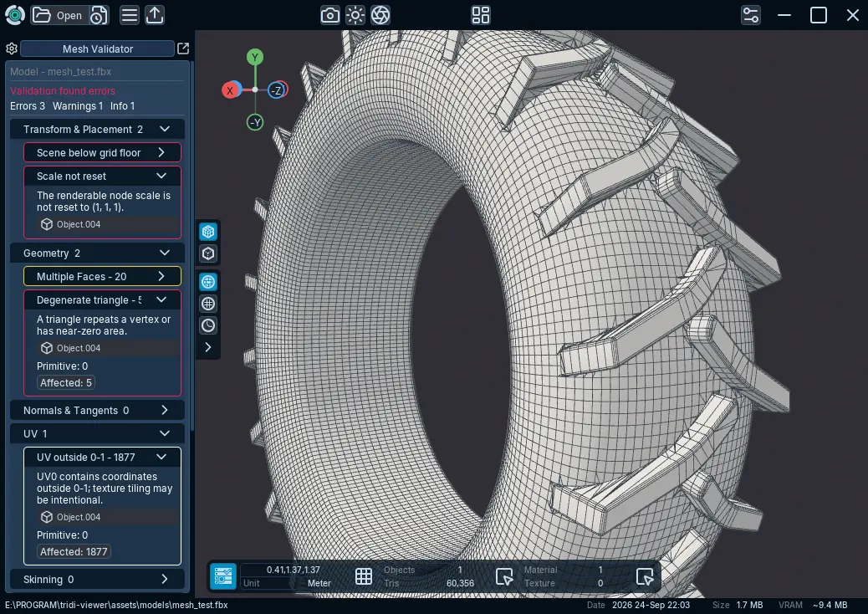Click -Z axis on orientation gizmo
The width and height of the screenshot is (868, 614).
[278, 90]
